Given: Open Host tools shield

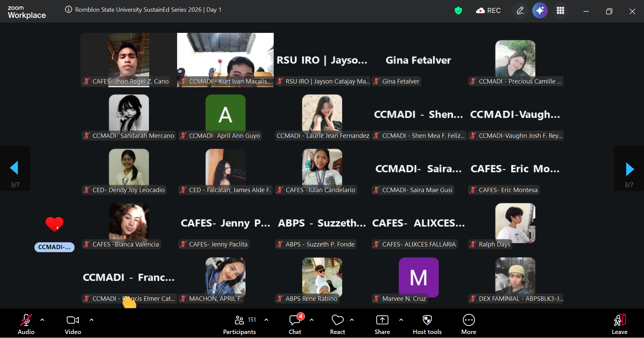Looking at the screenshot, I should click(427, 324).
